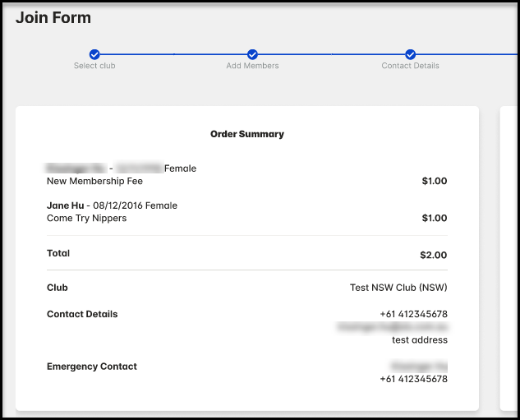Screen dimensions: 520x420
Task: Select 'Test NSW Club (NSW)' club value
Action: click(x=398, y=288)
